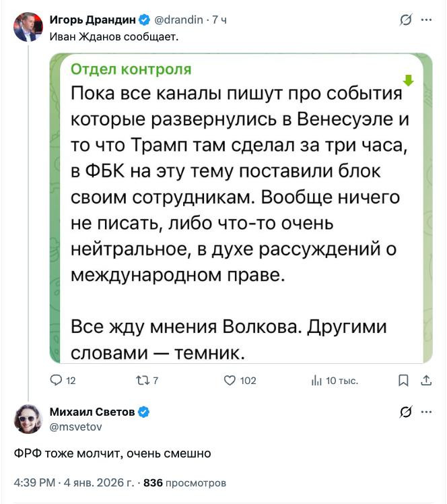Click the Игорь Драндин display name
Image resolution: width=447 pixels, height=504 pixels.
click(x=92, y=20)
